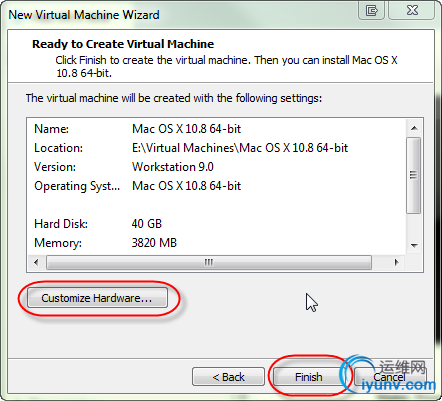Click the vertical scrollbar track below the thumb

[x=414, y=226]
